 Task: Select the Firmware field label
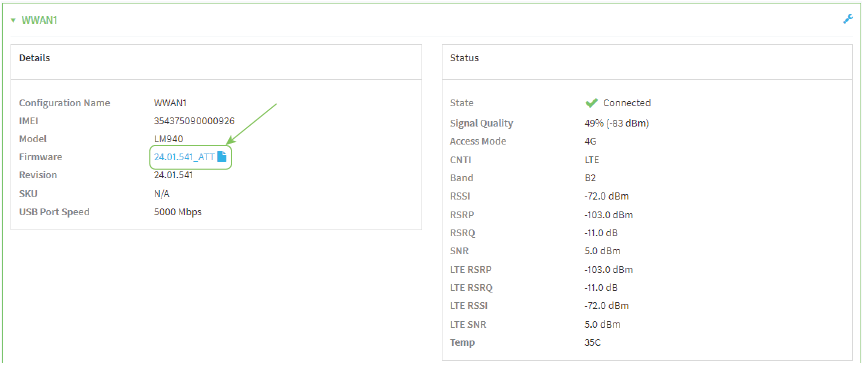tap(41, 157)
